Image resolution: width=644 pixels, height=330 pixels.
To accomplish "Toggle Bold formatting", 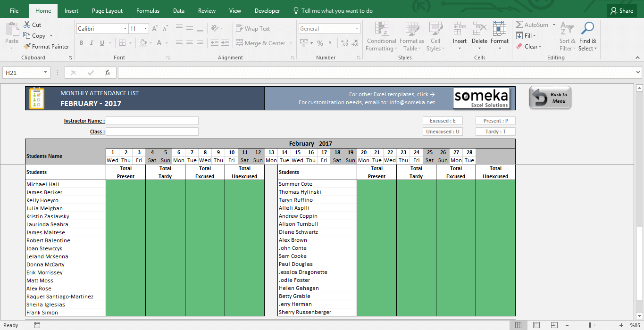I will [x=81, y=43].
